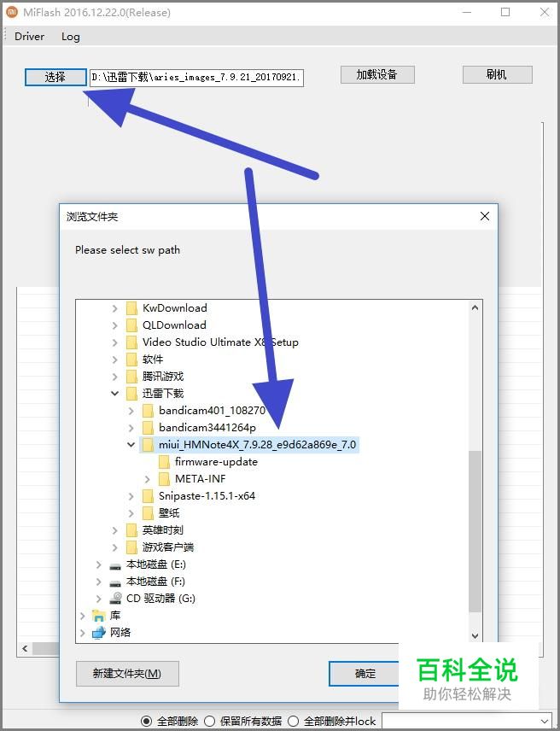The image size is (560, 731).
Task: Click the QLDownload folder icon
Action: point(131,325)
